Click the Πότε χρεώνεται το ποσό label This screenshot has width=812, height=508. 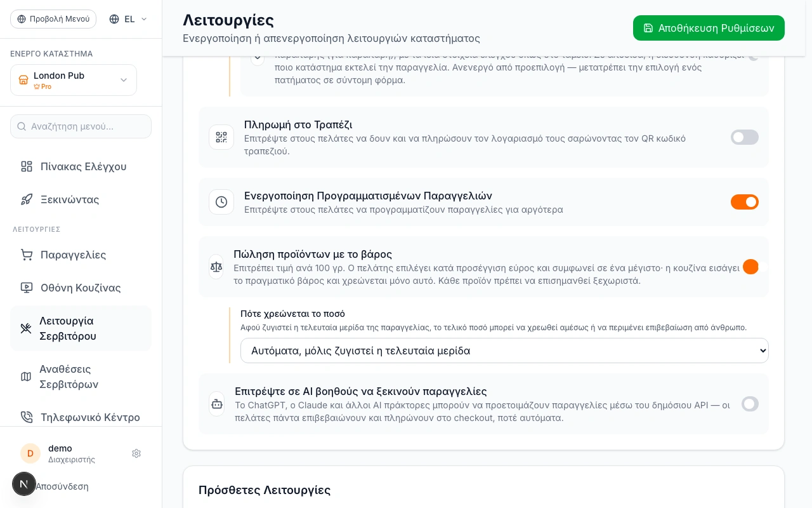[x=292, y=314]
